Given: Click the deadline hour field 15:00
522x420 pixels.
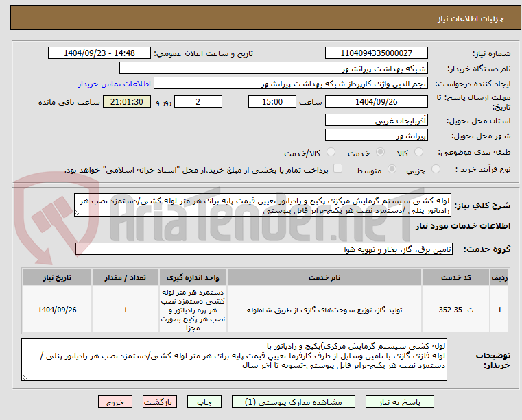Looking at the screenshot, I should [272, 101].
